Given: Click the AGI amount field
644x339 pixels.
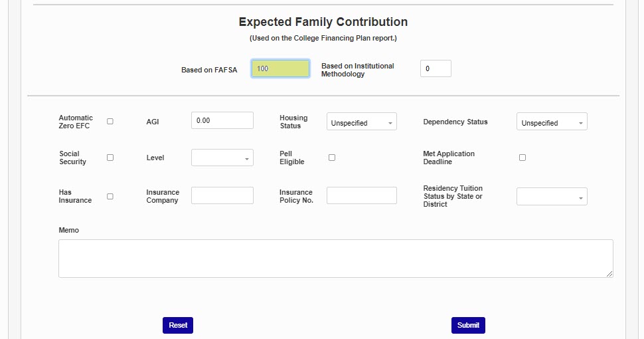Looking at the screenshot, I should coord(222,120).
